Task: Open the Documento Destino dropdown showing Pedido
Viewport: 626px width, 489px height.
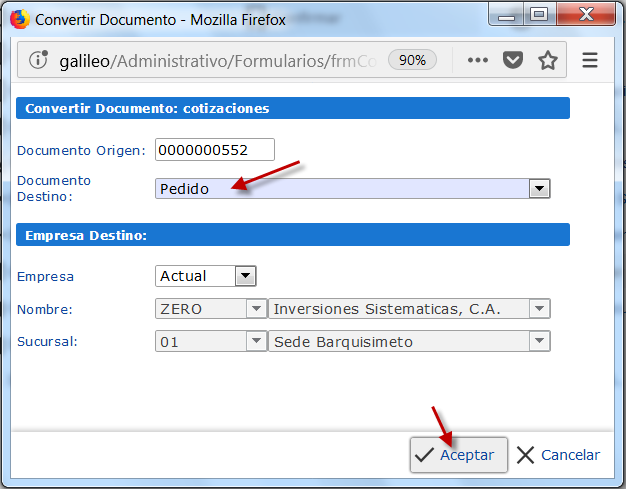Action: point(353,188)
